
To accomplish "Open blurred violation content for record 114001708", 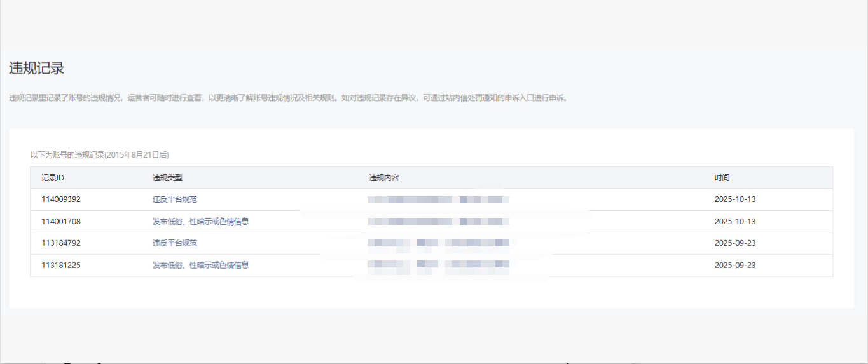I will [x=438, y=222].
